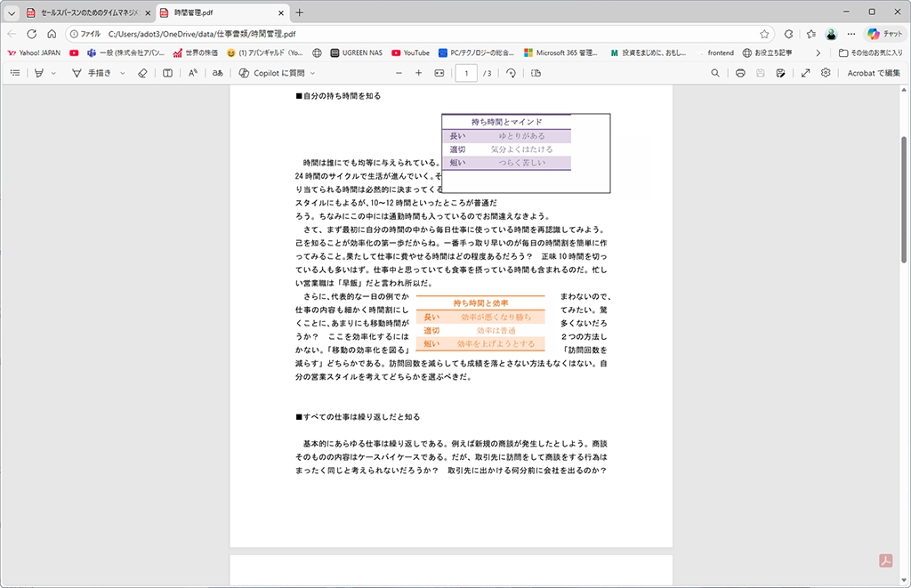Open the tab search dropdown in title bar
The image size is (911, 588).
(12, 12)
